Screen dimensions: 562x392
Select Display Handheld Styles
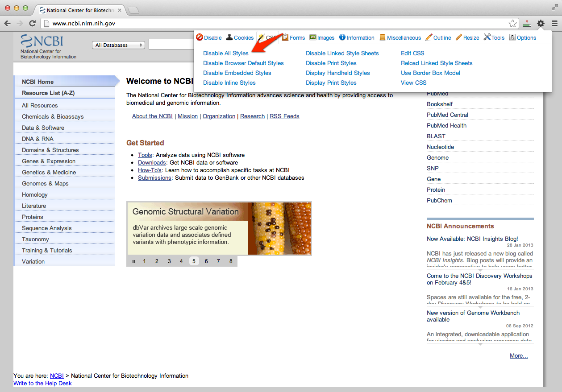pyautogui.click(x=338, y=73)
